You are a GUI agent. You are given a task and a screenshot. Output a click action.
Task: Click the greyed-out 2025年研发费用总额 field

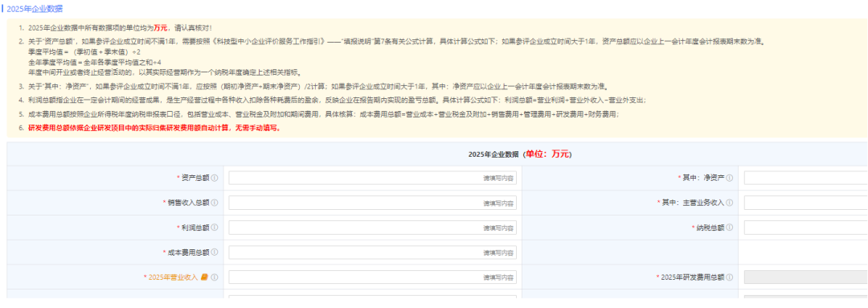coord(806,277)
